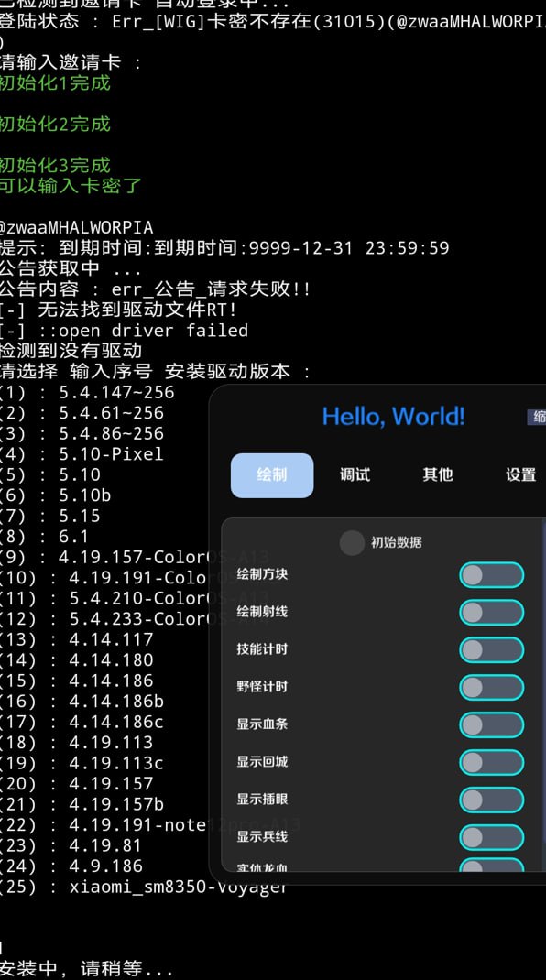
Task: Click driver option (18) 4.19.113
Action: (x=76, y=743)
